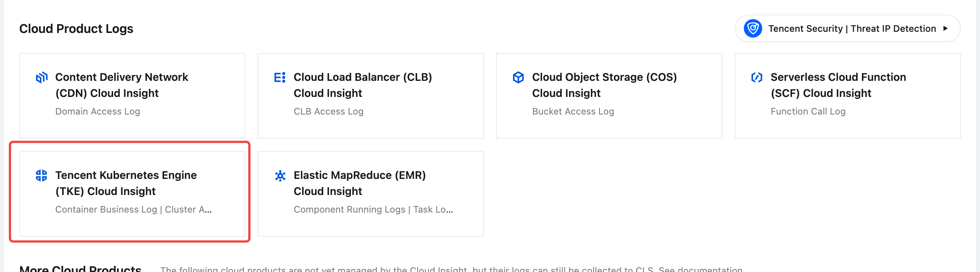This screenshot has height=272, width=980.
Task: Click the CLB Access Log subtitle
Action: [329, 111]
